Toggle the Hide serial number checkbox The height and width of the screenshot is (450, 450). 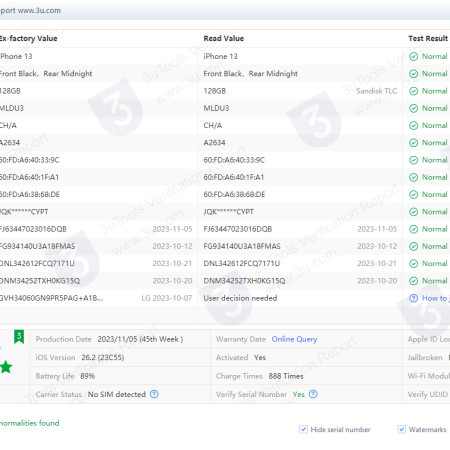tap(303, 429)
